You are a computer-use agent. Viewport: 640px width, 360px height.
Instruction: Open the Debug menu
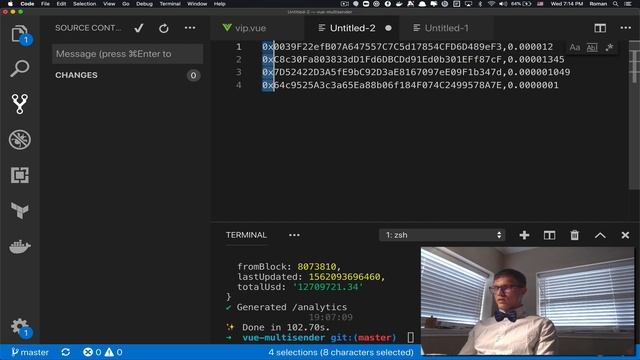tap(144, 4)
